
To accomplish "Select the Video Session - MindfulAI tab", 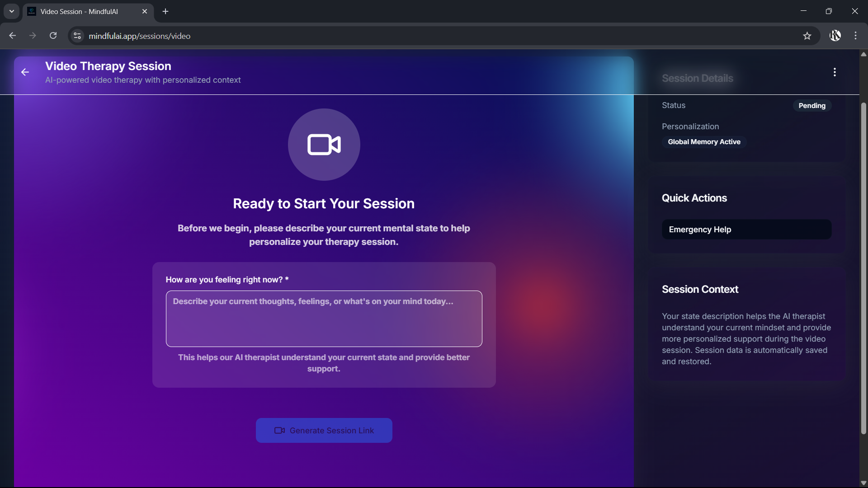I will coord(79,12).
